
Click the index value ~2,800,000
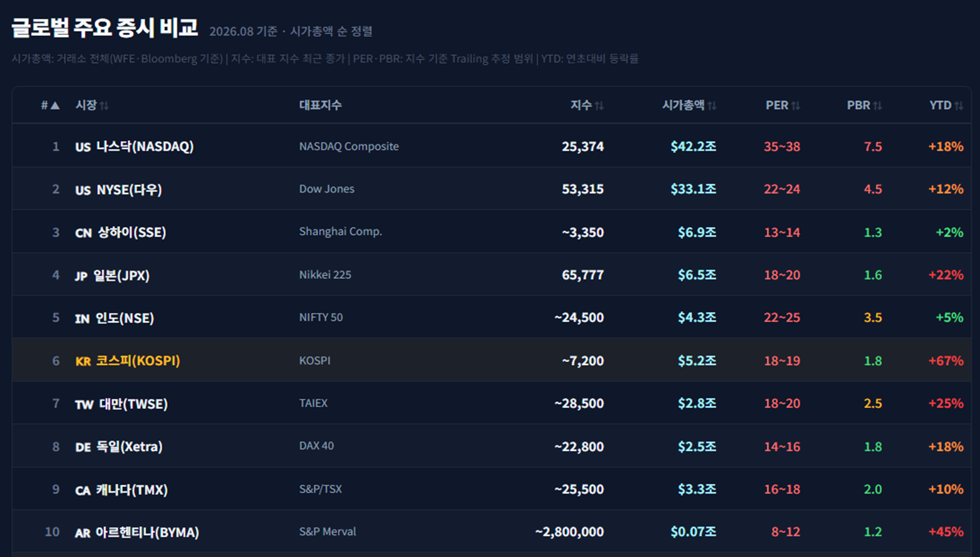(x=569, y=532)
